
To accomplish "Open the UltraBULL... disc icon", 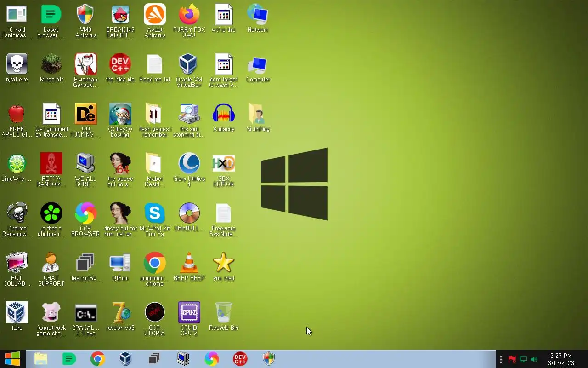I will tap(189, 213).
